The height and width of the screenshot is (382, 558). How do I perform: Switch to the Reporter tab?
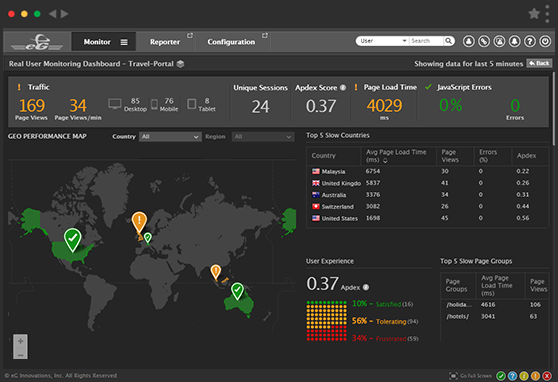point(165,42)
